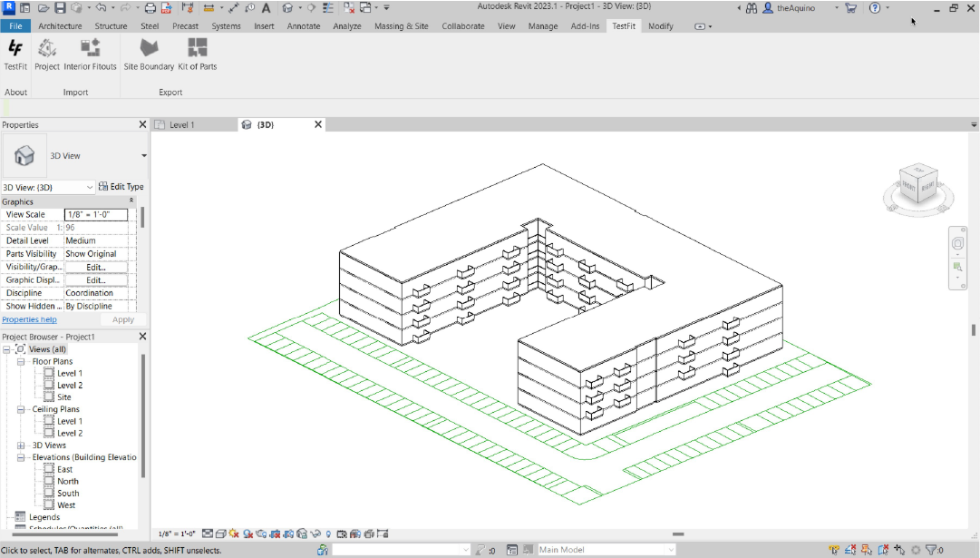Click the Print icon in quick access toolbar
This screenshot has width=980, height=558.
click(150, 8)
